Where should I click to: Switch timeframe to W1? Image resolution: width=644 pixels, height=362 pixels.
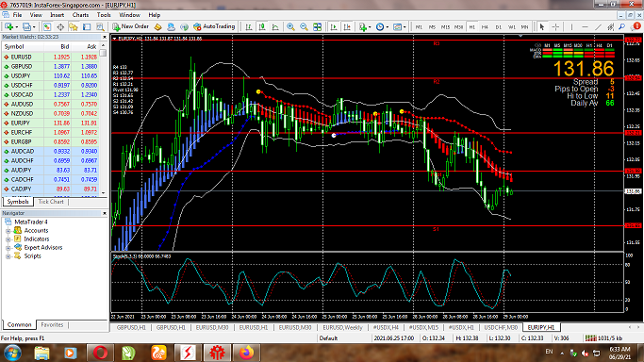coord(512,26)
